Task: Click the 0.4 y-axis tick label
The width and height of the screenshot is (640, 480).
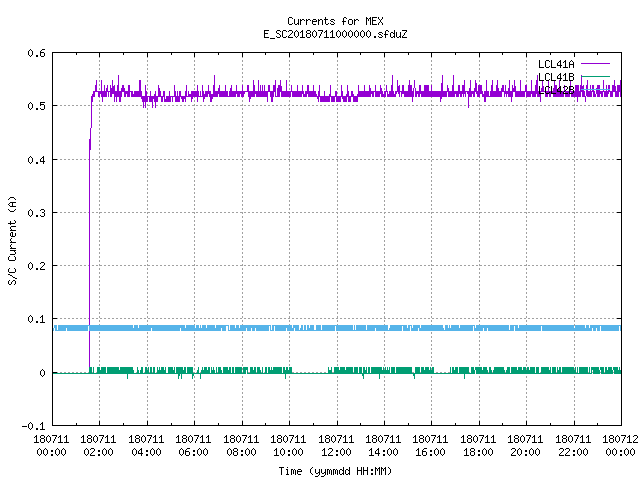Action: point(36,160)
